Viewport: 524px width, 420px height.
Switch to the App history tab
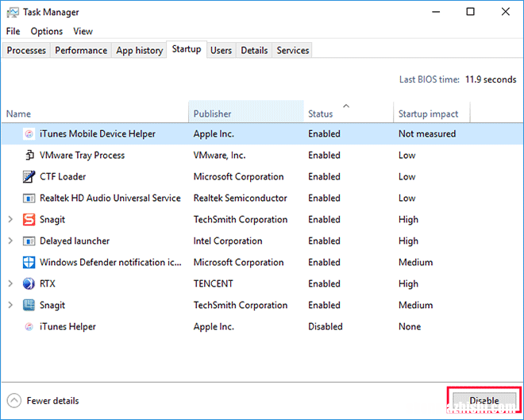pos(140,51)
